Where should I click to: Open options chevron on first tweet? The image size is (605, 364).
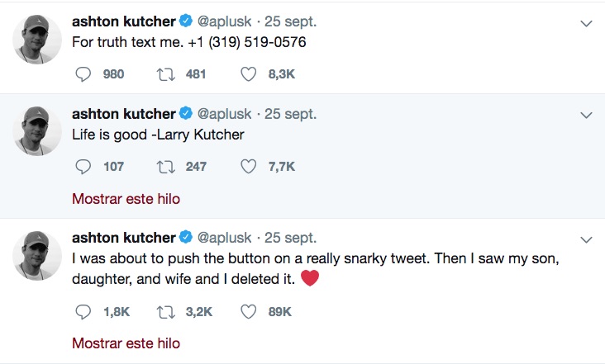(586, 24)
